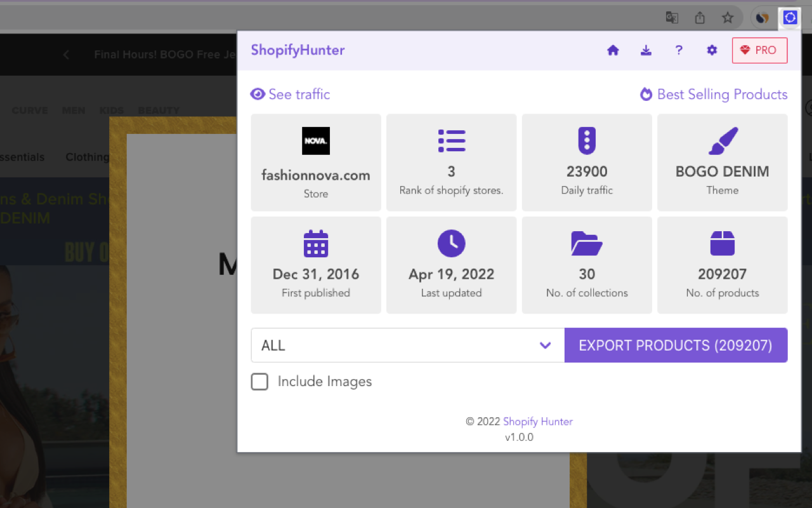
Task: Open ShopifyHunter settings gear
Action: tap(712, 50)
